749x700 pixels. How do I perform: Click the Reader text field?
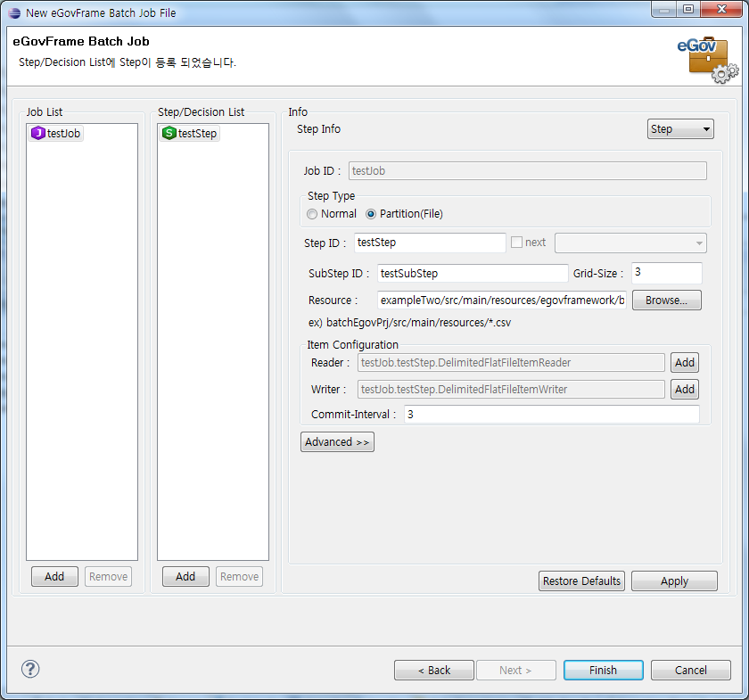(511, 363)
